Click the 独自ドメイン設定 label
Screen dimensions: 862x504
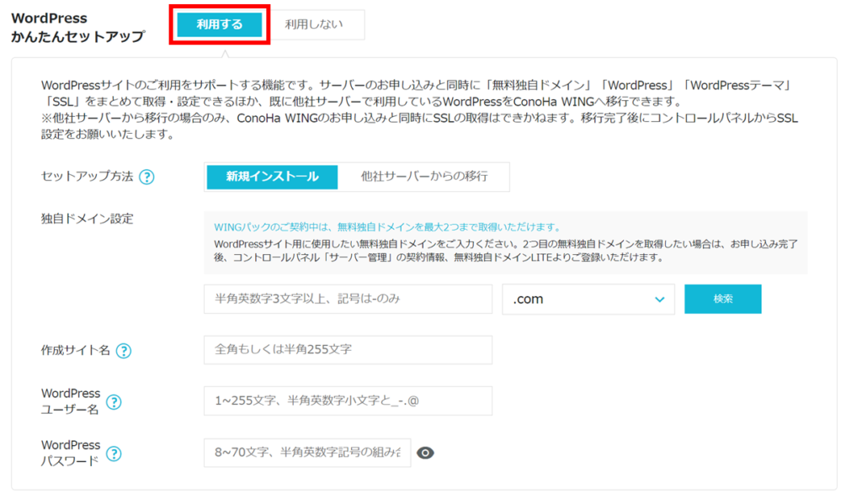pos(87,219)
